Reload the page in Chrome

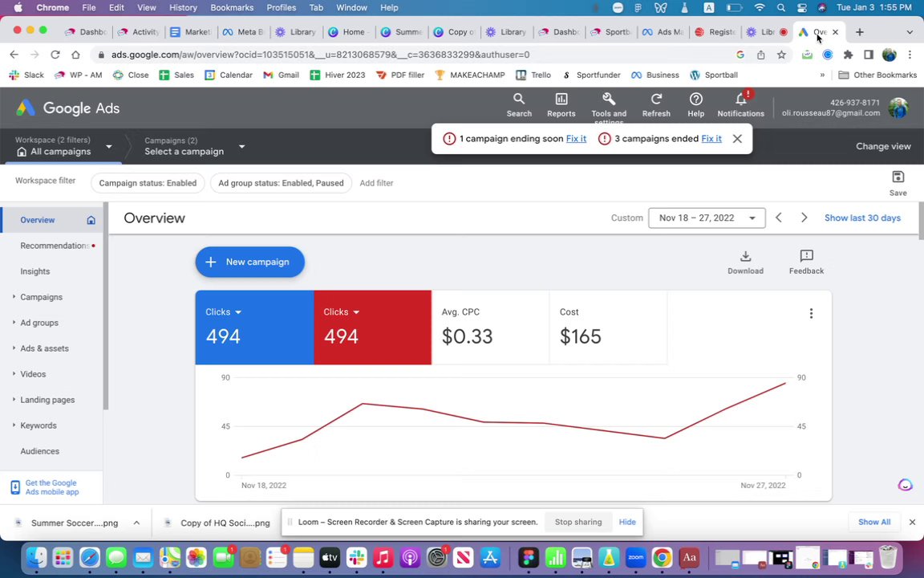(55, 55)
